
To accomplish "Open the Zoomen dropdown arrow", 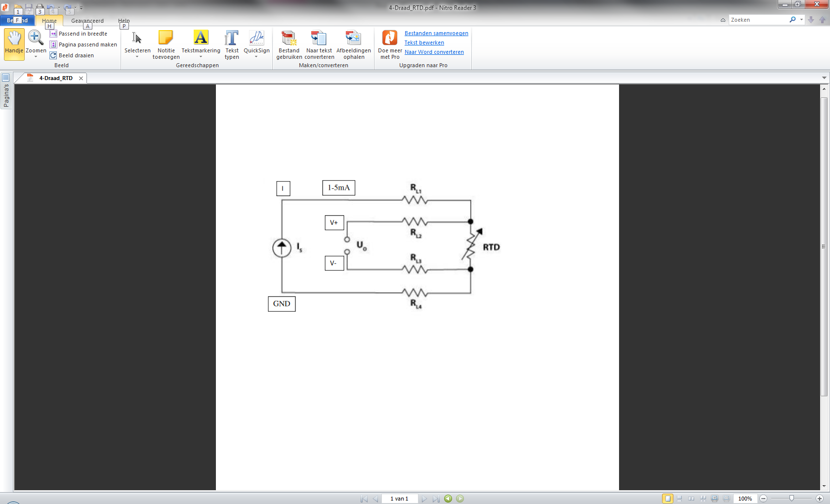I will tap(36, 57).
